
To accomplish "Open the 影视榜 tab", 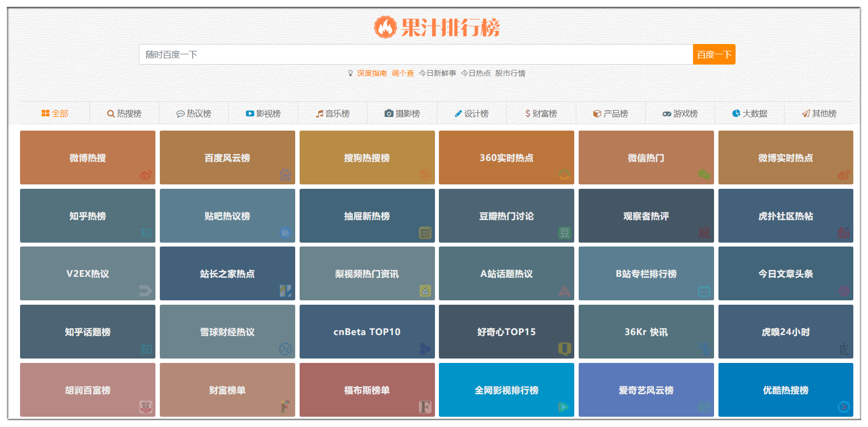I will pyautogui.click(x=263, y=113).
